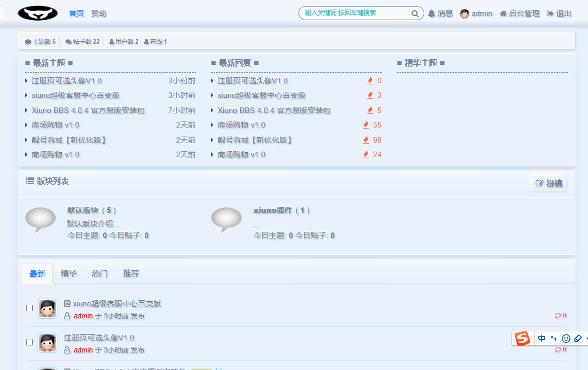Switch to the 精华 tab

[68, 274]
